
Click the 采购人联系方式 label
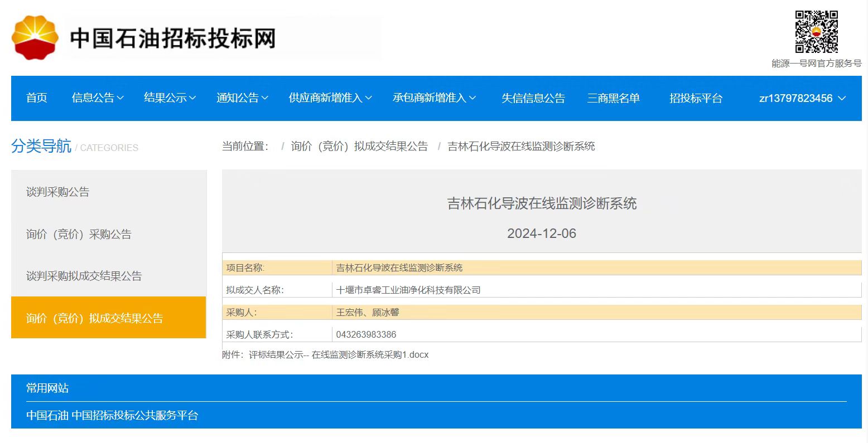259,334
